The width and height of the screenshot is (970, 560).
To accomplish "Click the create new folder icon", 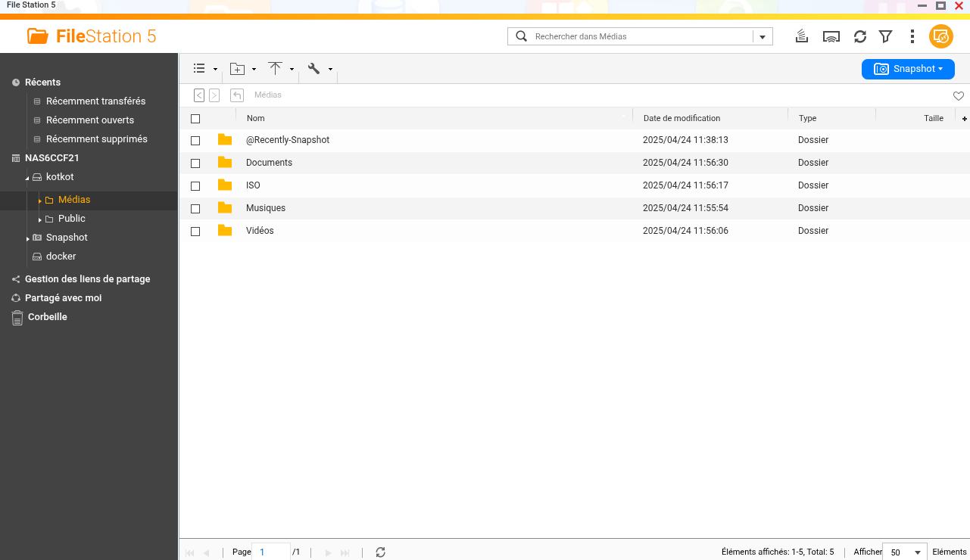I will pyautogui.click(x=237, y=69).
